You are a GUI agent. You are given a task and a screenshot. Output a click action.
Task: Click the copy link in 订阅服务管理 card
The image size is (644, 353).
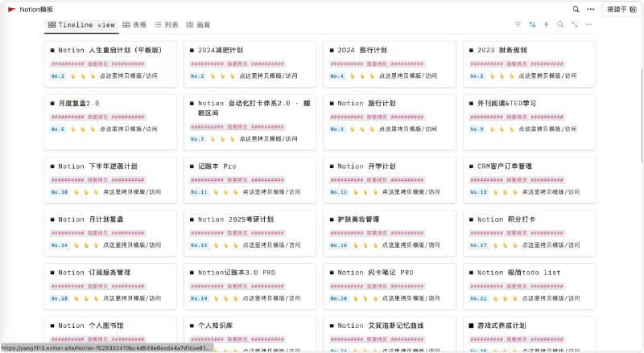[x=132, y=298]
